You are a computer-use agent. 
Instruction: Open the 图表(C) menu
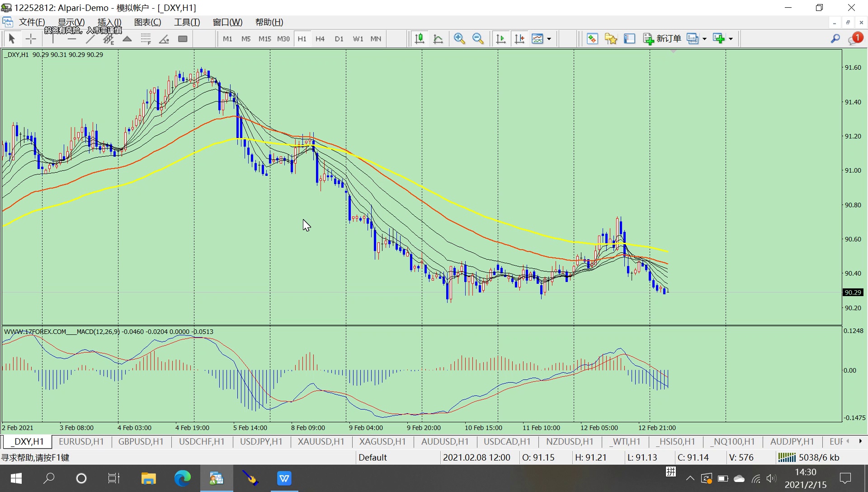147,22
